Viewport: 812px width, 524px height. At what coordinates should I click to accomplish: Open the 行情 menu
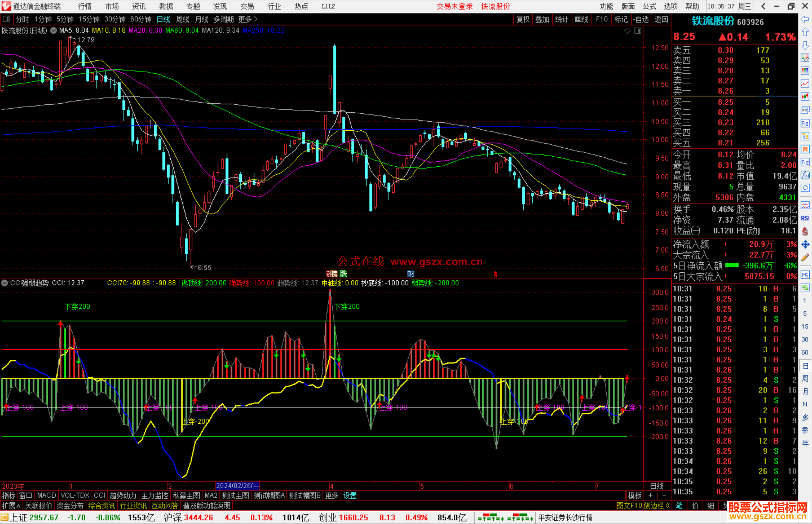(85, 6)
